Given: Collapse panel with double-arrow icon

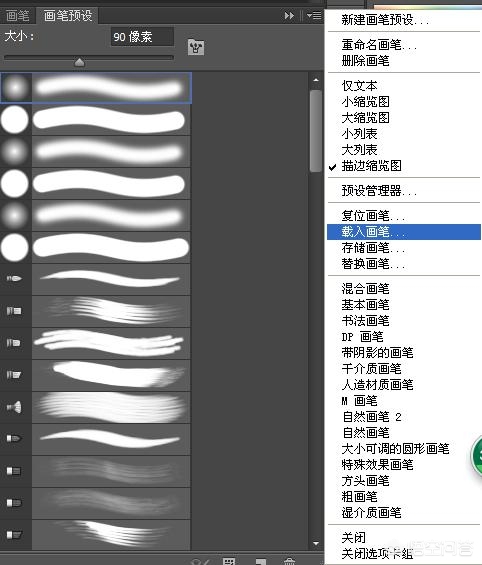Looking at the screenshot, I should pyautogui.click(x=289, y=16).
